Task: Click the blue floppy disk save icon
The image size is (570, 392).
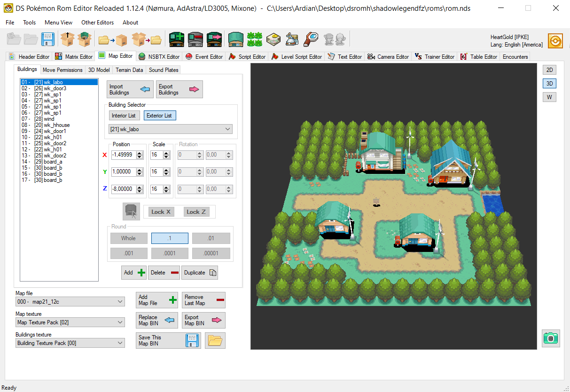Action: coord(47,39)
